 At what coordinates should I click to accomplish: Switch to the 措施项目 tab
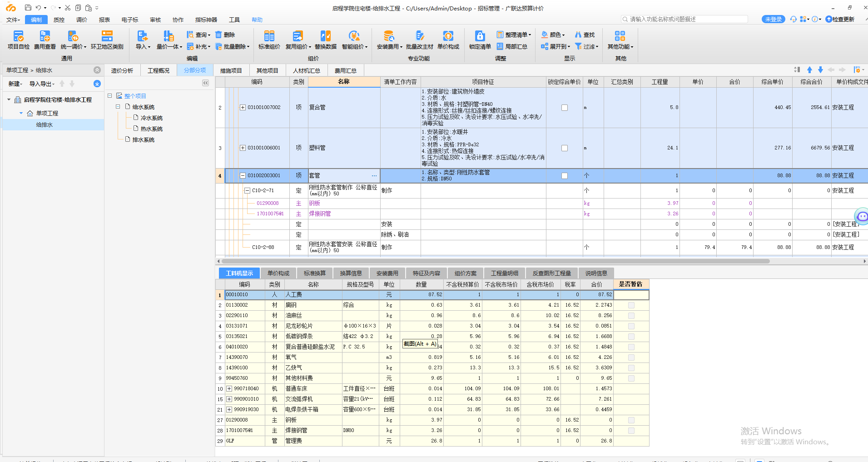pyautogui.click(x=231, y=70)
